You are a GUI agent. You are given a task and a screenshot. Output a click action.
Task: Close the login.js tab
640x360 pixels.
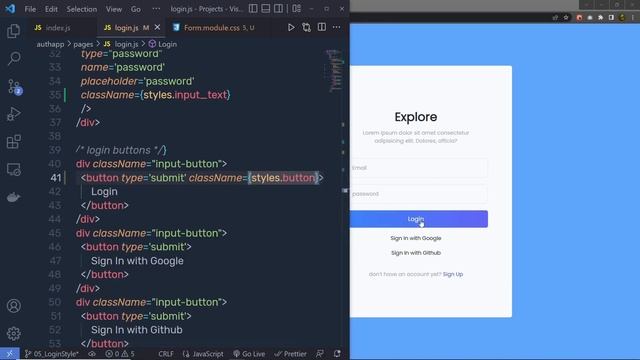(157, 27)
